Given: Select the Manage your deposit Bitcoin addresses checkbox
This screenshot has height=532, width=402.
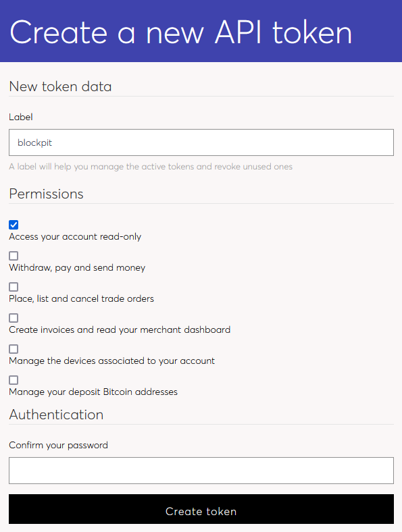Looking at the screenshot, I should [14, 380].
